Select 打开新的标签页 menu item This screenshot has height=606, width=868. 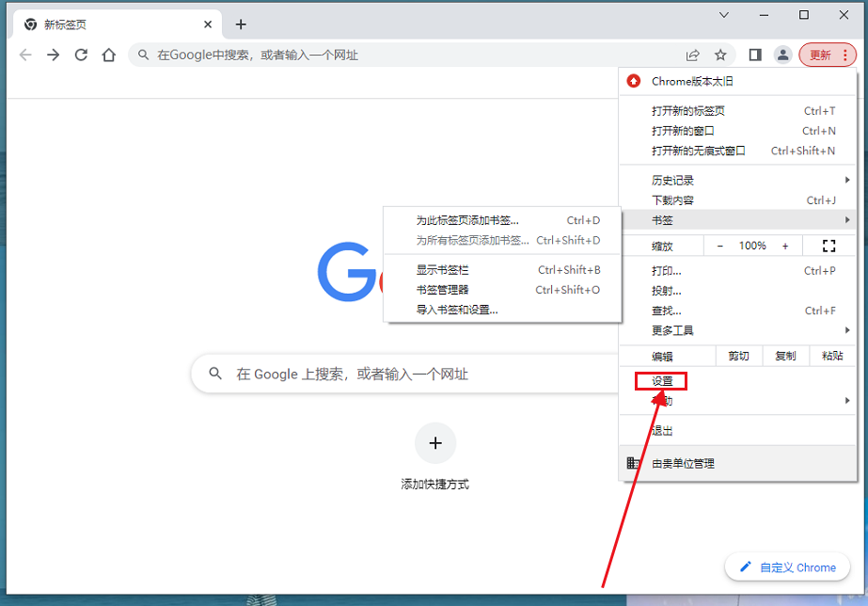737,111
